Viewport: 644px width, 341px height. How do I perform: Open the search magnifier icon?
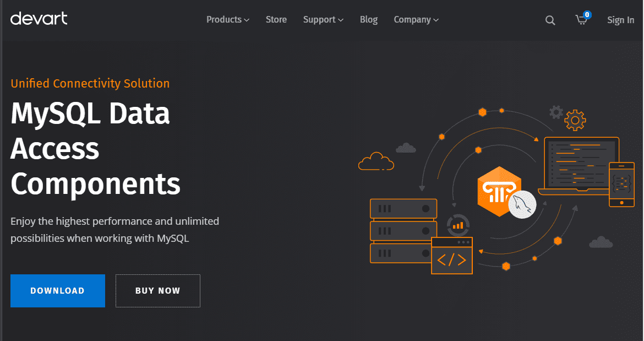[550, 20]
